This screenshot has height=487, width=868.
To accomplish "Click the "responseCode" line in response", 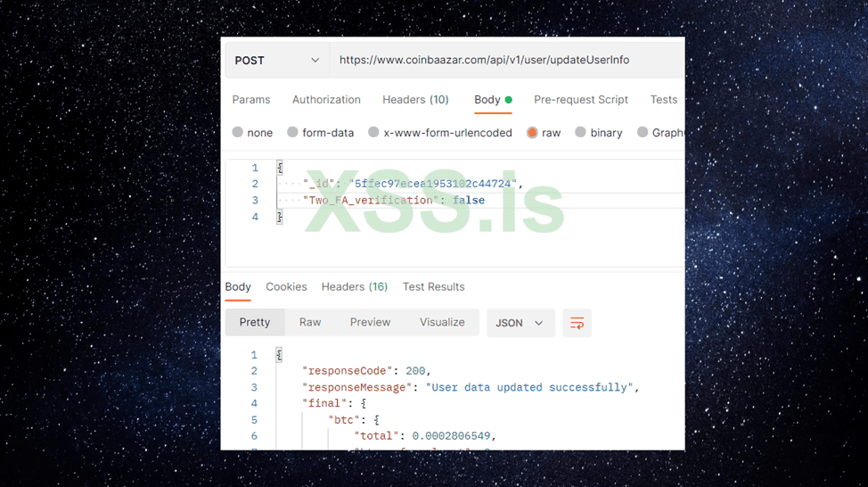I will (366, 371).
